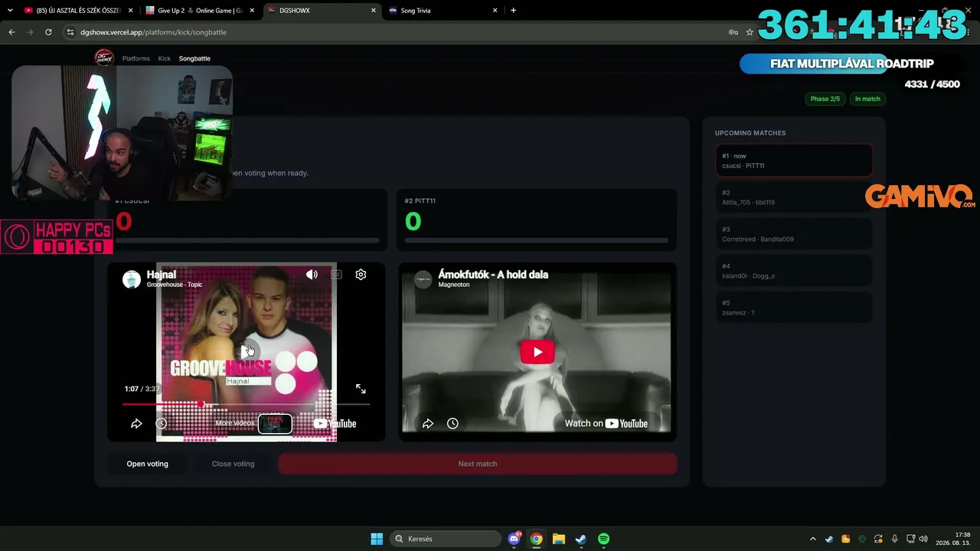Open the Platforms nav item
This screenshot has width=980, height=551.
[136, 58]
